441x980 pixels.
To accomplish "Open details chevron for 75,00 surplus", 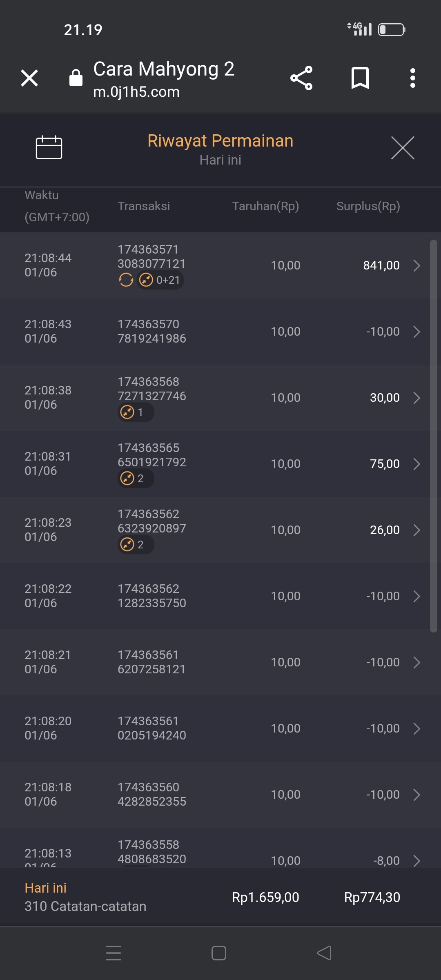I will pyautogui.click(x=416, y=464).
